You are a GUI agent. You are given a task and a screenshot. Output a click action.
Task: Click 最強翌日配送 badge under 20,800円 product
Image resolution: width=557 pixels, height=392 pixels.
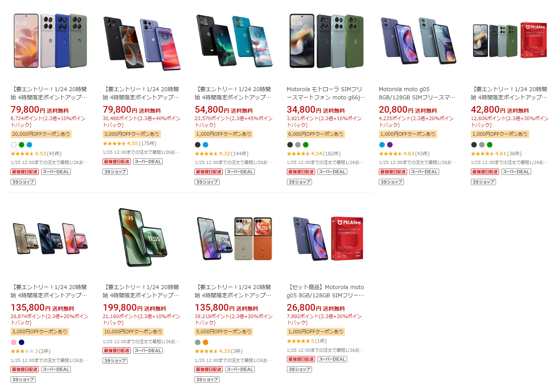pyautogui.click(x=393, y=172)
